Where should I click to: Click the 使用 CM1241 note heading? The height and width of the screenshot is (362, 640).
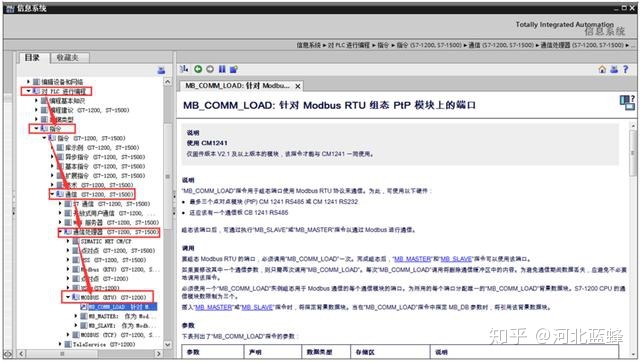[207, 143]
